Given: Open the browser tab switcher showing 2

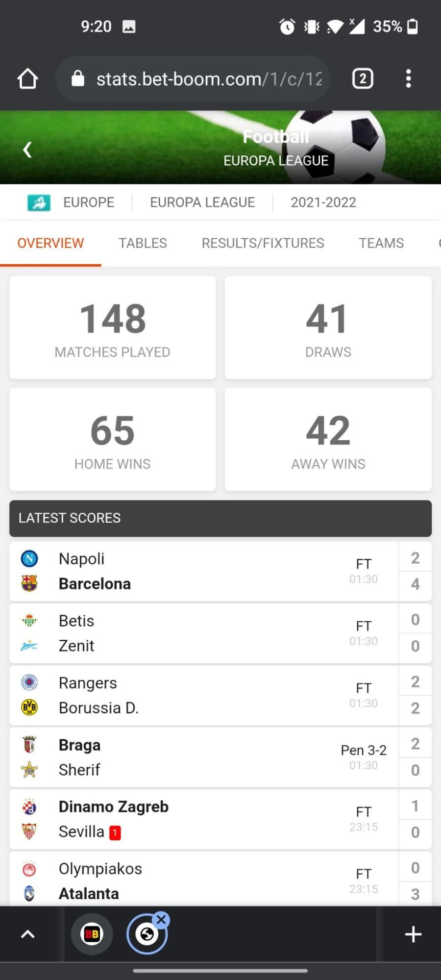Looking at the screenshot, I should (x=363, y=78).
